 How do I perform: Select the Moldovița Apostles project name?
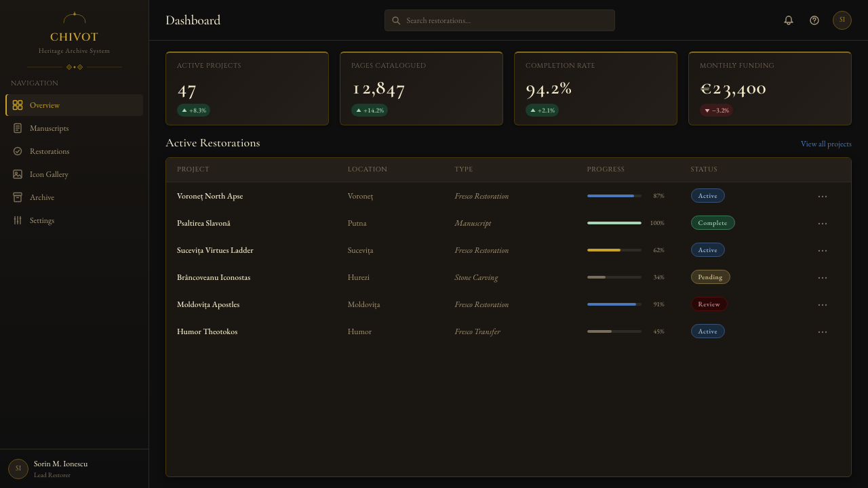[208, 304]
